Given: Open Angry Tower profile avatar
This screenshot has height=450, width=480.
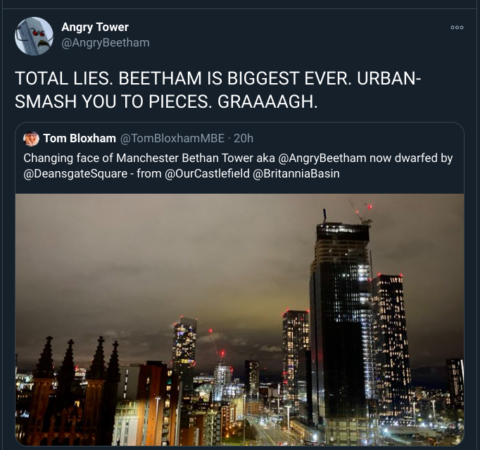Looking at the screenshot, I should tap(34, 36).
